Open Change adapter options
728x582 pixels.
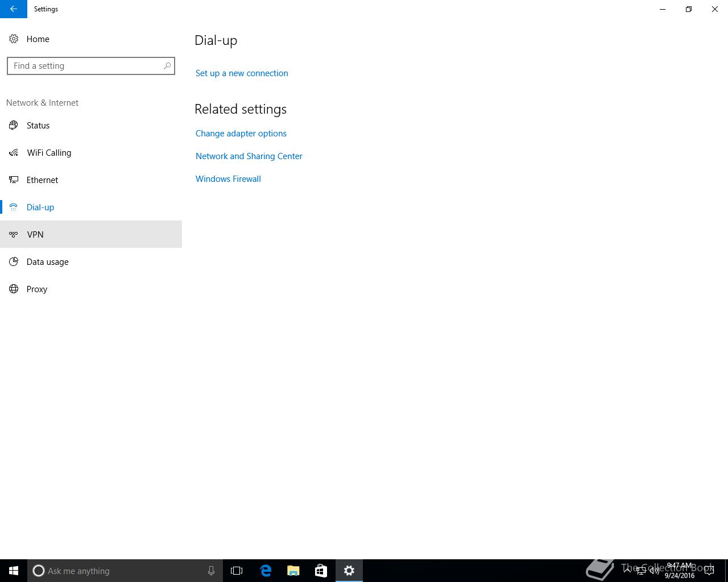coord(241,134)
